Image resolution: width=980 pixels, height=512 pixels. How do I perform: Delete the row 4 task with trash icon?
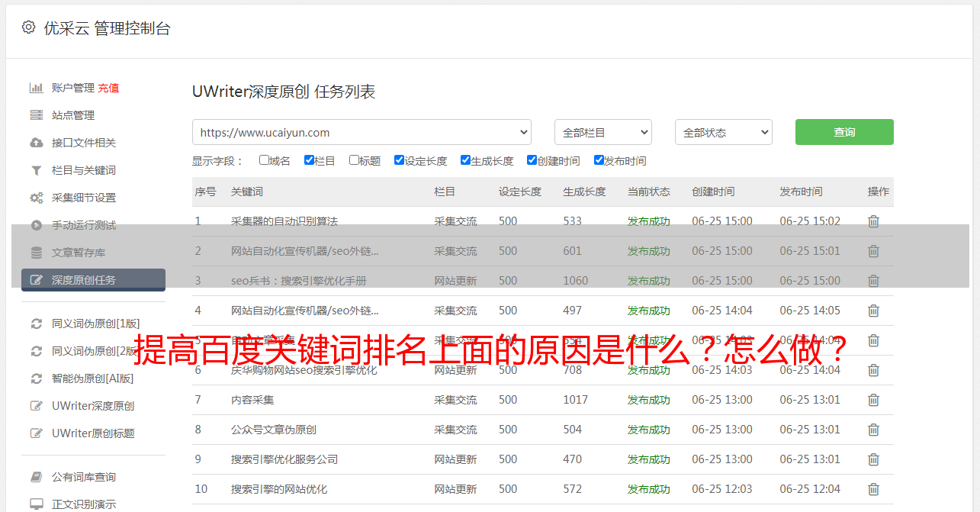tap(873, 311)
